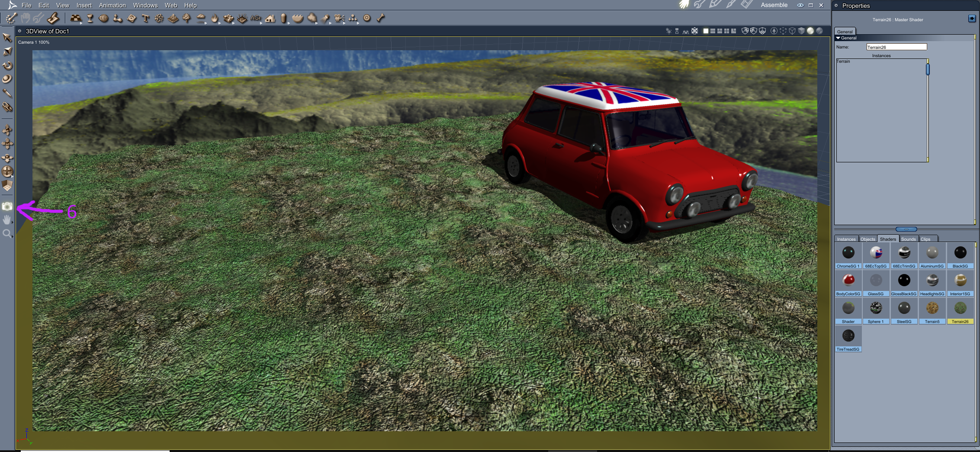The width and height of the screenshot is (980, 452).
Task: Click the blue arrow button in Properties
Action: click(x=972, y=18)
